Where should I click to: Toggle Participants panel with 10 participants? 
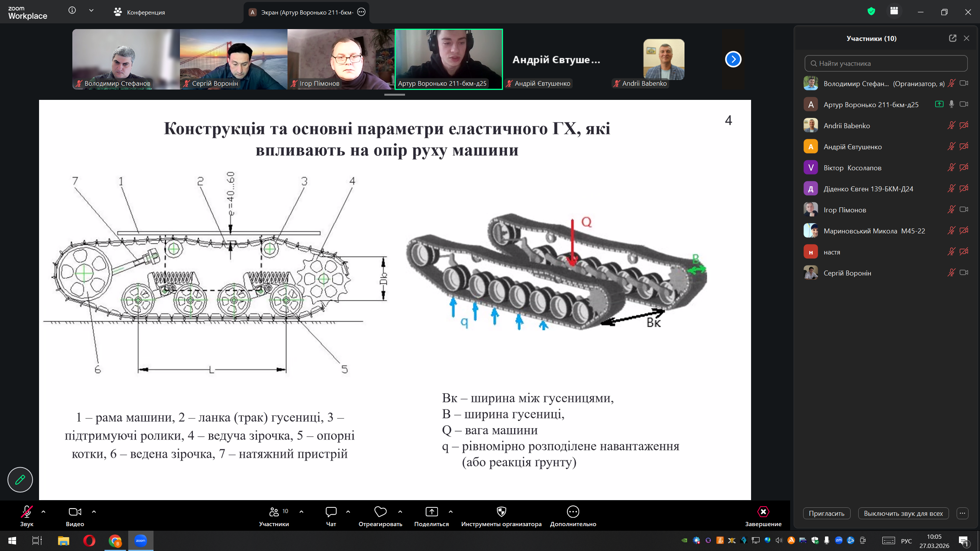click(274, 516)
